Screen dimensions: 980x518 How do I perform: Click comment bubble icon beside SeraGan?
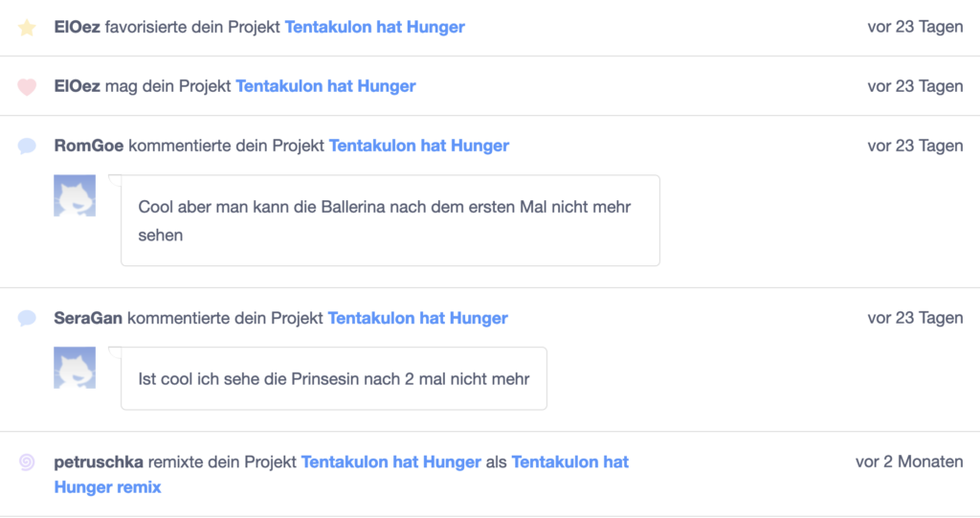(27, 318)
